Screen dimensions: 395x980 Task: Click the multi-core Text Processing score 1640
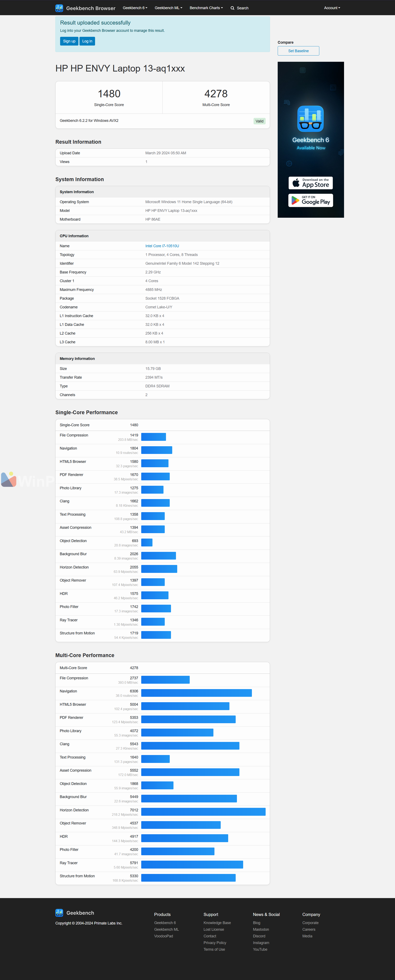point(134,758)
